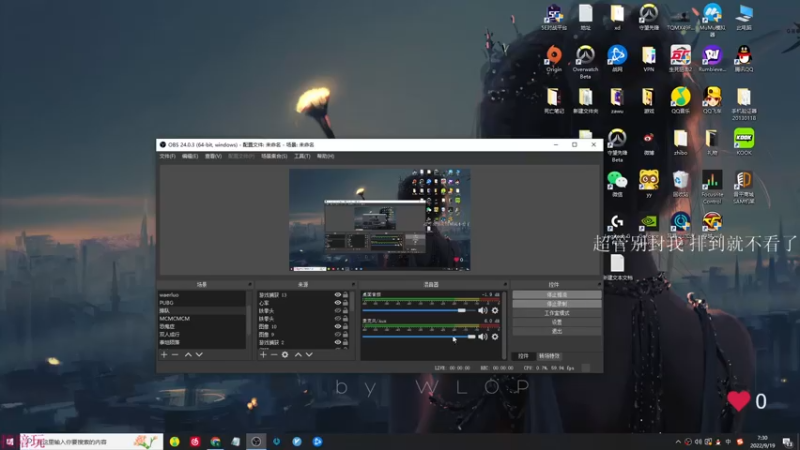Switch to the 控件 tab at bottom
The height and width of the screenshot is (450, 800).
[x=523, y=356]
